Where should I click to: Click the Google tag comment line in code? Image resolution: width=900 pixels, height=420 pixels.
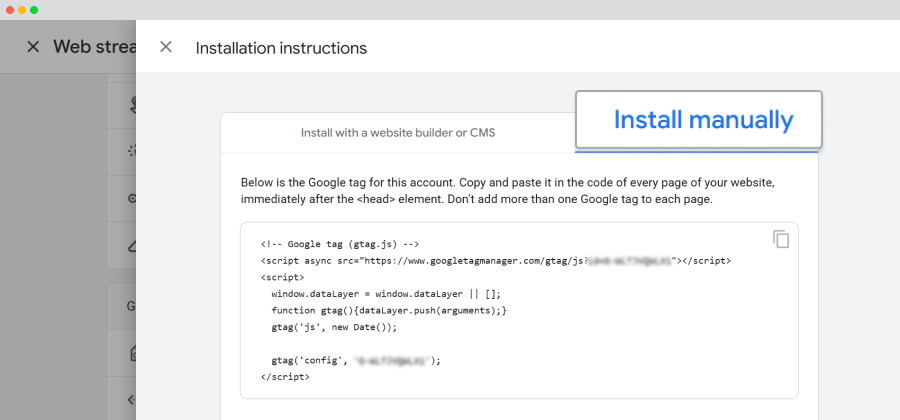point(340,243)
